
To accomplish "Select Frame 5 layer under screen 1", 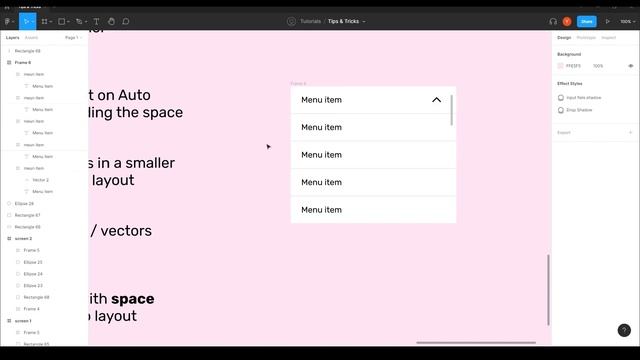I will (x=31, y=333).
